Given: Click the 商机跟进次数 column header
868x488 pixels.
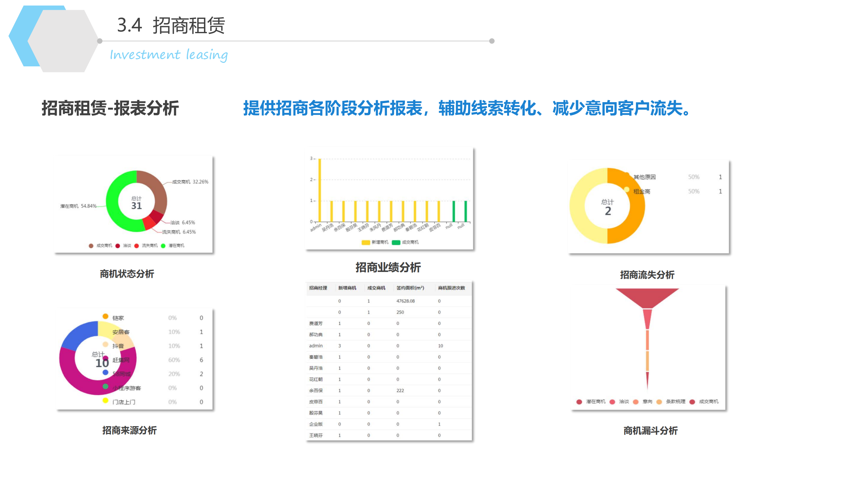Looking at the screenshot, I should pos(451,288).
